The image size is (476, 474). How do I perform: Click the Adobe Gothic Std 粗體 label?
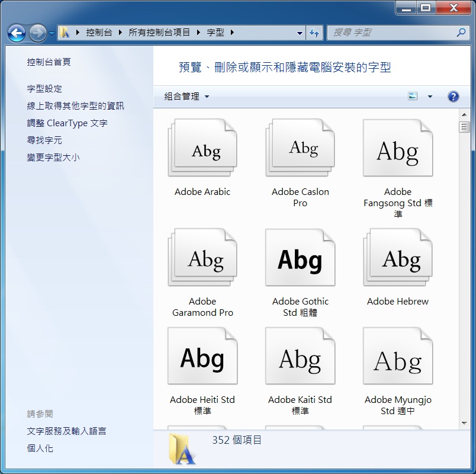(x=300, y=307)
